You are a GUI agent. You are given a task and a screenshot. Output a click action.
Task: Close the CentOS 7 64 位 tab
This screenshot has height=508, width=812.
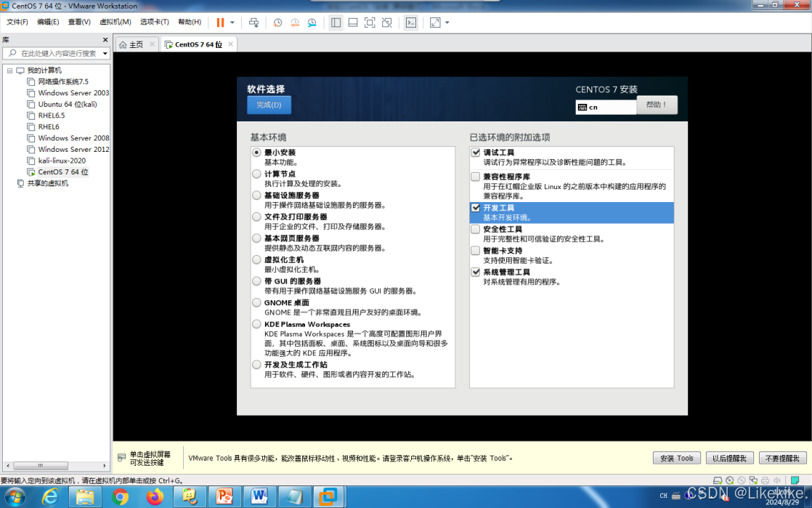[x=230, y=44]
